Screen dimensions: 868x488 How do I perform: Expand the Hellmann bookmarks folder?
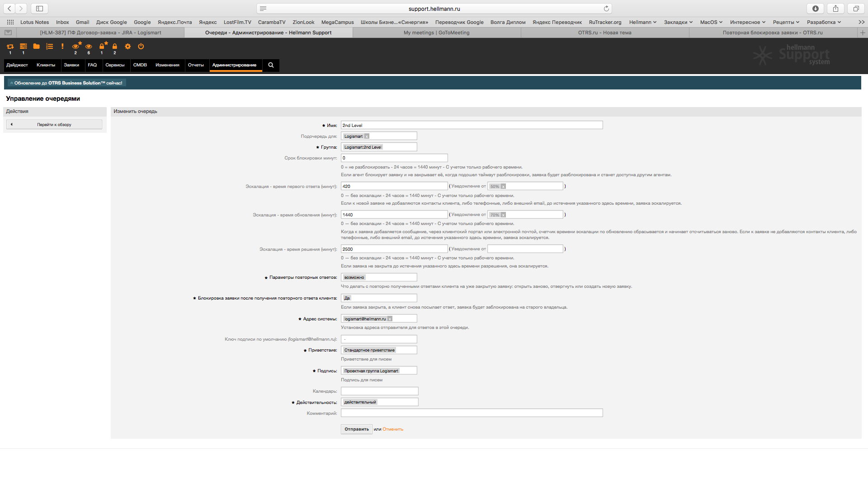click(x=642, y=22)
